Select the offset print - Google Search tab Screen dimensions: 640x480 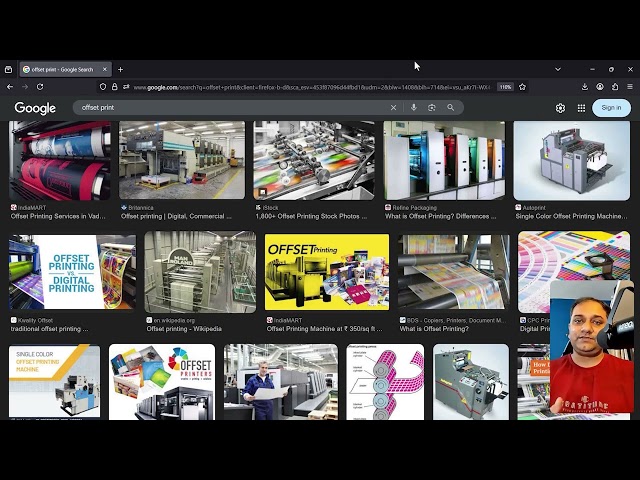tap(65, 69)
